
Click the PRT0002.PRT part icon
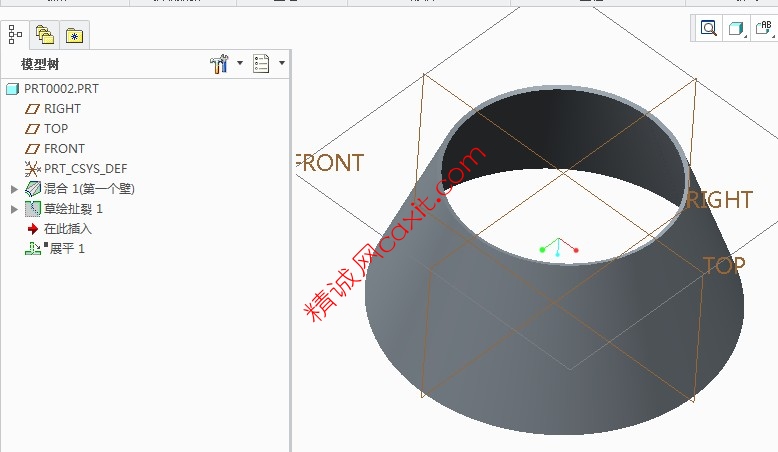pos(12,89)
